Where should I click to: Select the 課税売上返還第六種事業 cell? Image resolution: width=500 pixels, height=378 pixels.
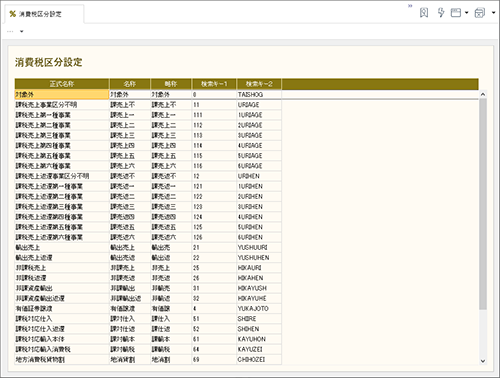click(62, 237)
